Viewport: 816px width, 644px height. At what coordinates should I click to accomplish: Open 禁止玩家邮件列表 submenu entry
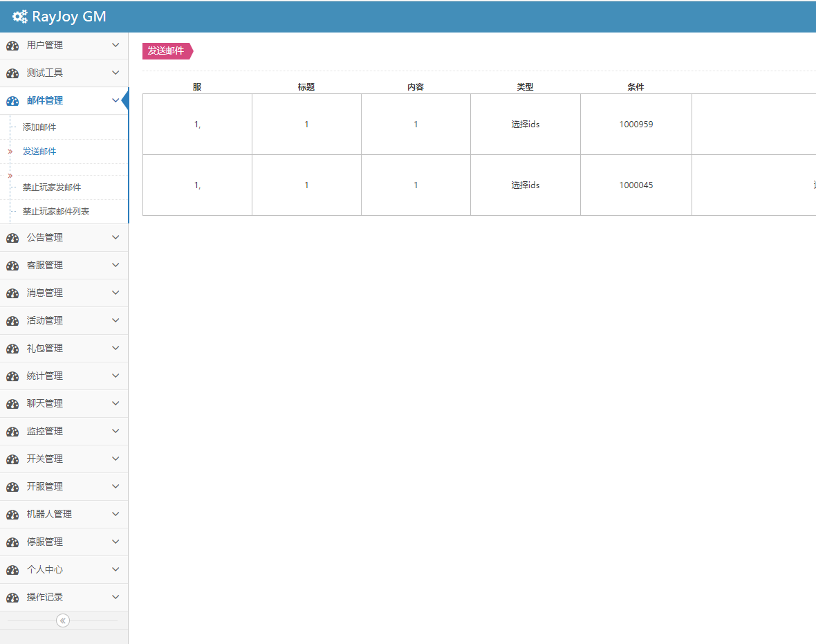coord(56,212)
